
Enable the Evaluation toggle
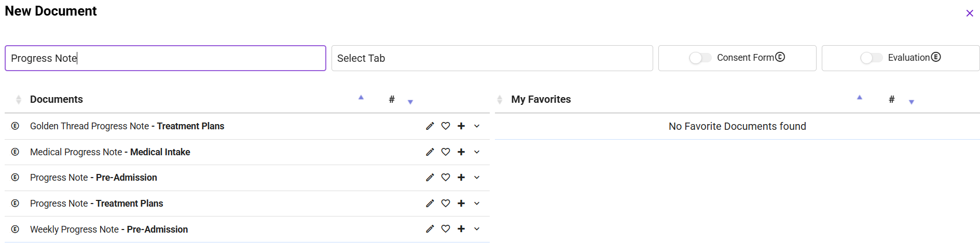[x=871, y=58]
